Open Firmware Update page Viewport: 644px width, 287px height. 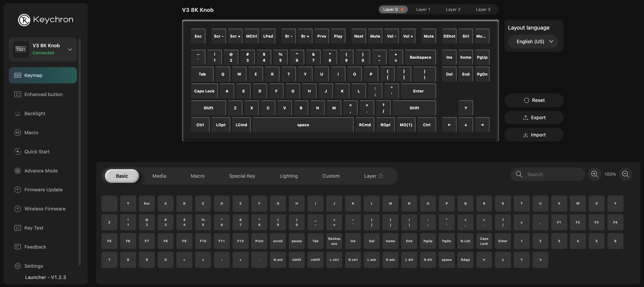click(x=43, y=190)
